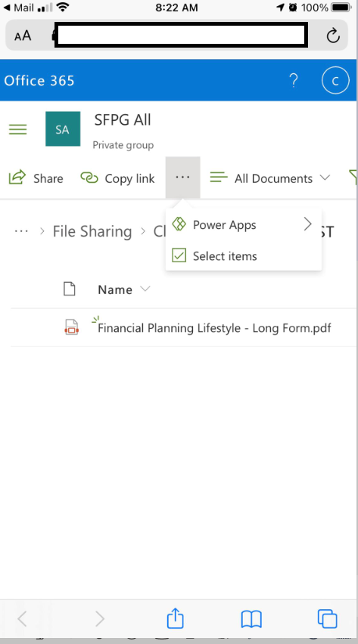Sort by the file type column icon
This screenshot has height=644, width=358.
coord(69,289)
